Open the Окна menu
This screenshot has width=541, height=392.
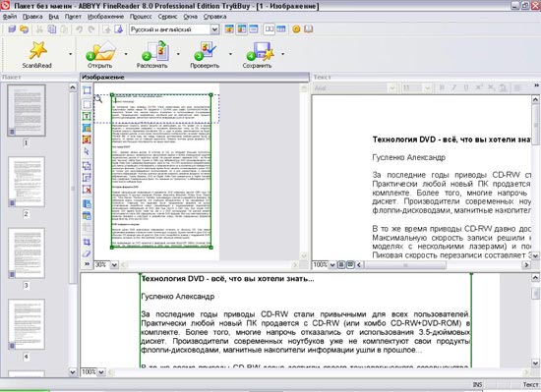click(190, 17)
